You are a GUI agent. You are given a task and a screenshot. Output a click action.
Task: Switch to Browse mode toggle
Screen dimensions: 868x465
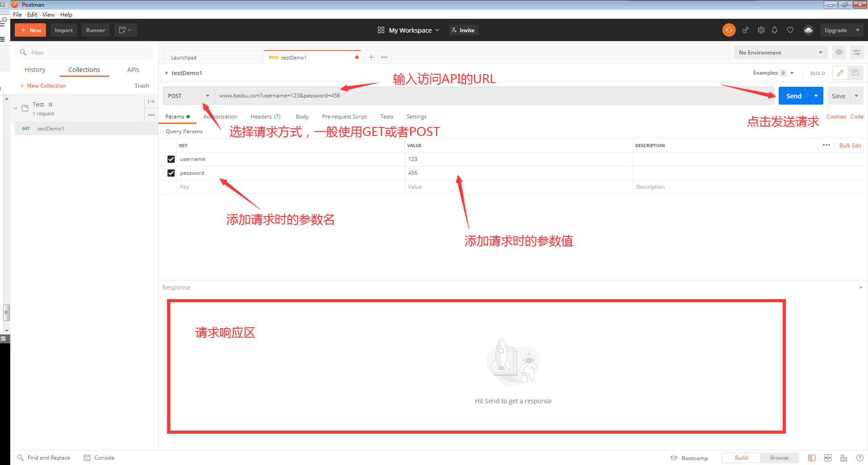(x=780, y=458)
